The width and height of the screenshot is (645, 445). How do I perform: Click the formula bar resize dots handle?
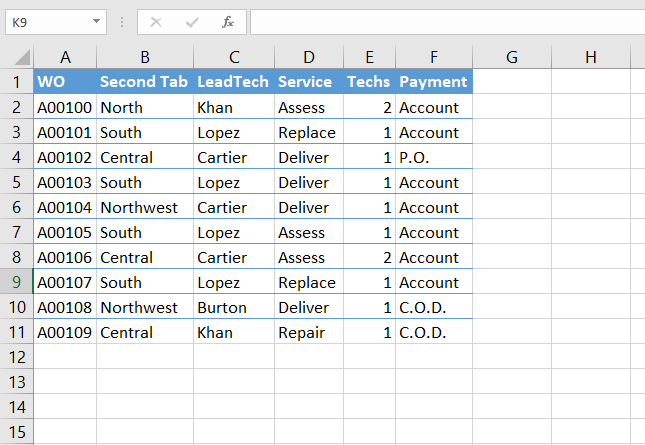[122, 22]
